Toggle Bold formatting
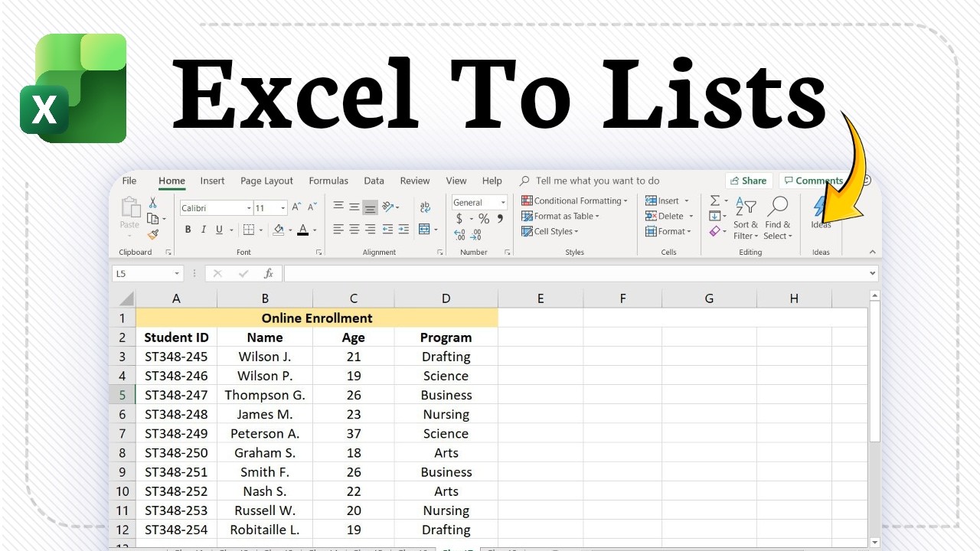This screenshot has width=980, height=551. point(188,230)
